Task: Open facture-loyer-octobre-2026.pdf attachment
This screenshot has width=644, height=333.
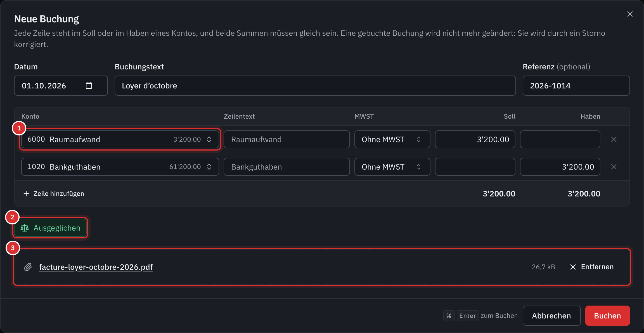Action: (96, 267)
